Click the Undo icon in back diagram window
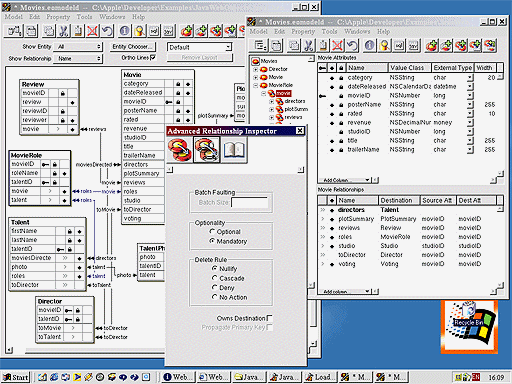 tap(107, 31)
